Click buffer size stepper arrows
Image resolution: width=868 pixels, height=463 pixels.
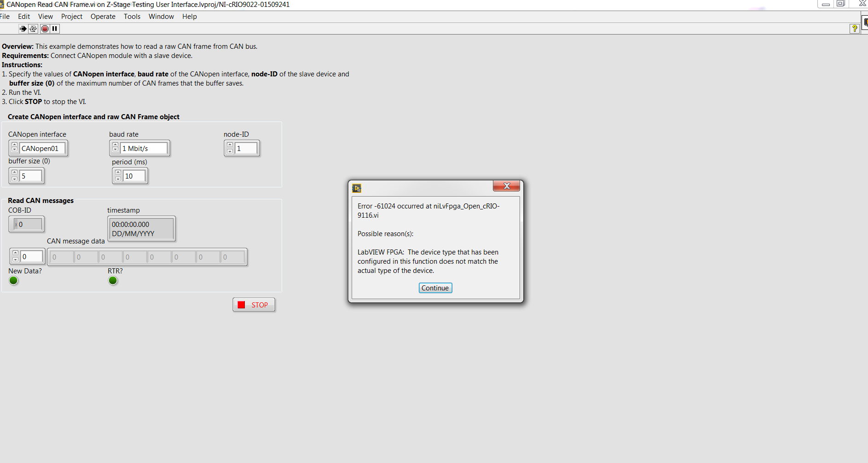coord(15,175)
